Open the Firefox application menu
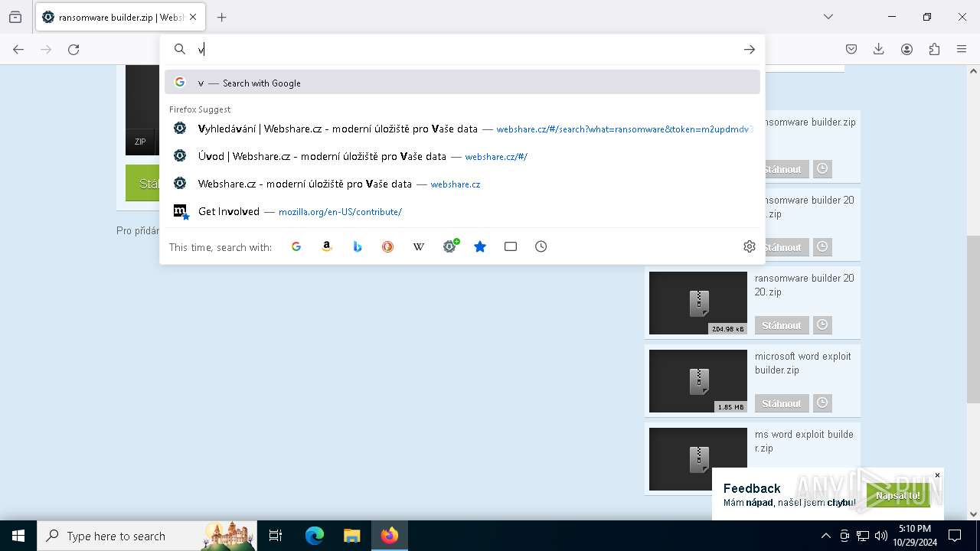980x551 pixels. 962,49
